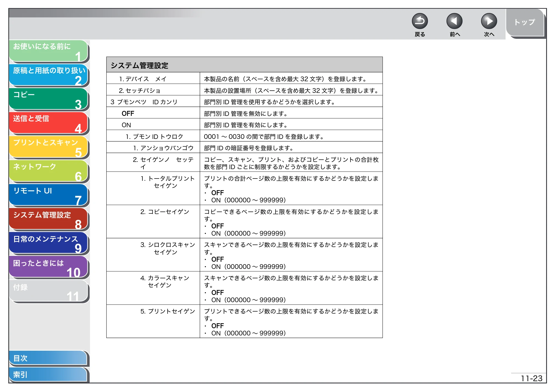The width and height of the screenshot is (555, 392).
Task: Click the 1. ブモン ID トウロク cell
Action: [x=153, y=136]
